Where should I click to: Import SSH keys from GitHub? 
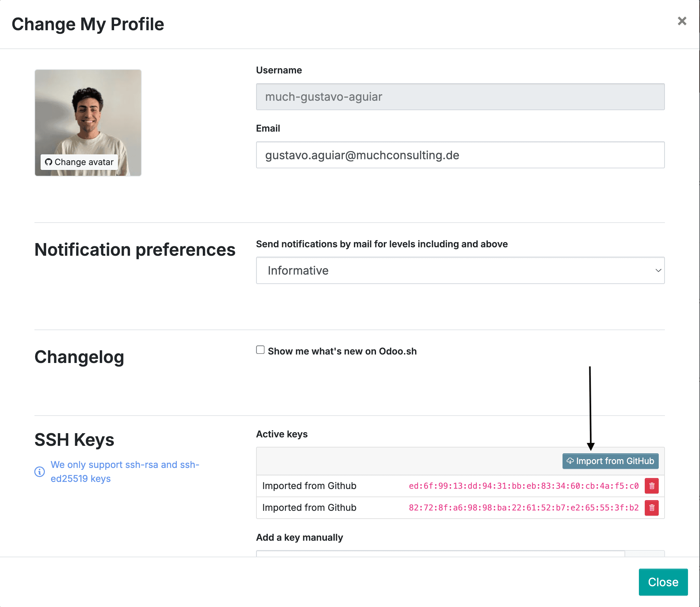(610, 461)
